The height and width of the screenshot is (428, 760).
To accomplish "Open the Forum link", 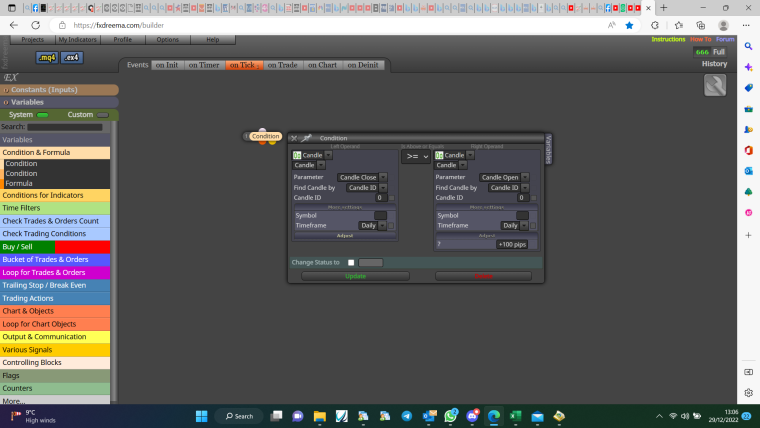I will tap(725, 39).
